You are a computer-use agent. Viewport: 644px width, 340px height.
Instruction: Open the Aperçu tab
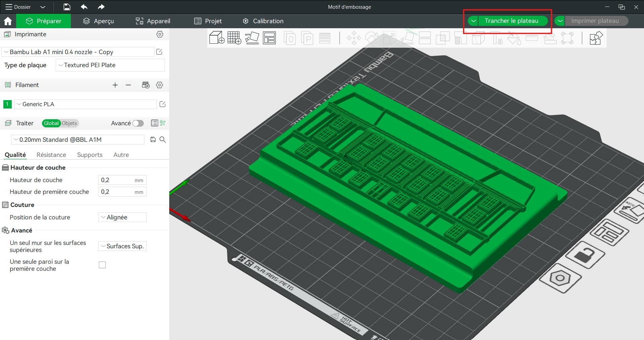(98, 21)
